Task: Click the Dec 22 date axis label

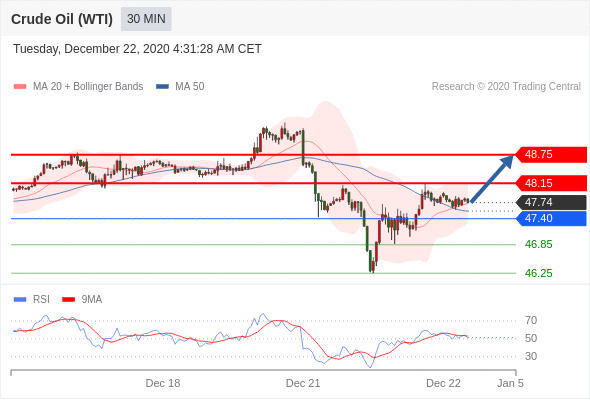Action: click(443, 383)
